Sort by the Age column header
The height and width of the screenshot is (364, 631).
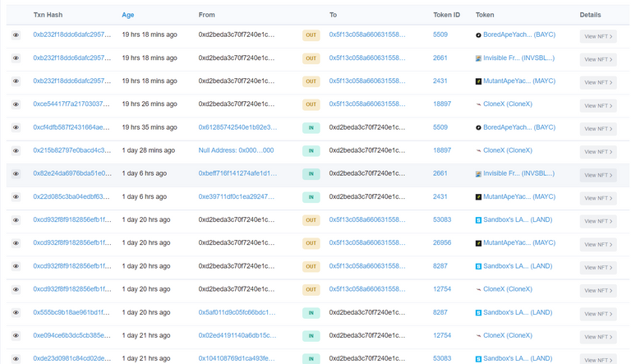(x=128, y=15)
